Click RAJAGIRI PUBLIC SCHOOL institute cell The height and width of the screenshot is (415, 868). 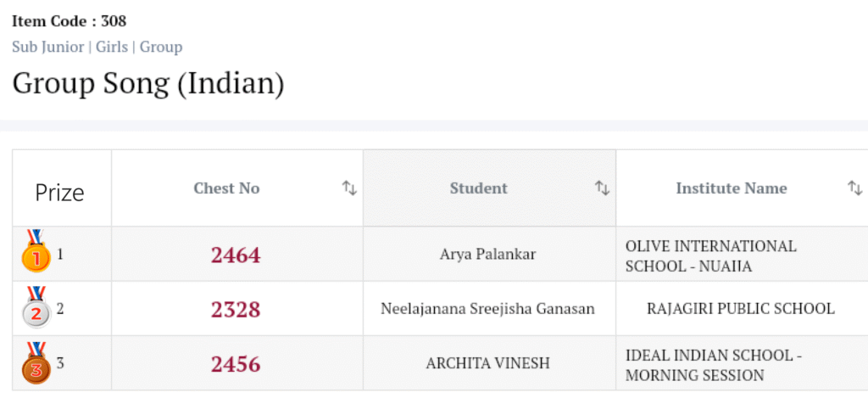(x=740, y=309)
